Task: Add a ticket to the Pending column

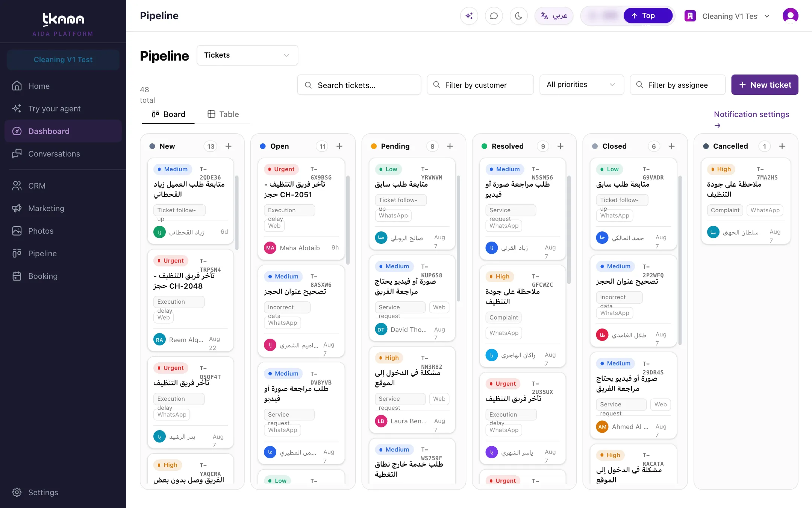Action: (450, 146)
